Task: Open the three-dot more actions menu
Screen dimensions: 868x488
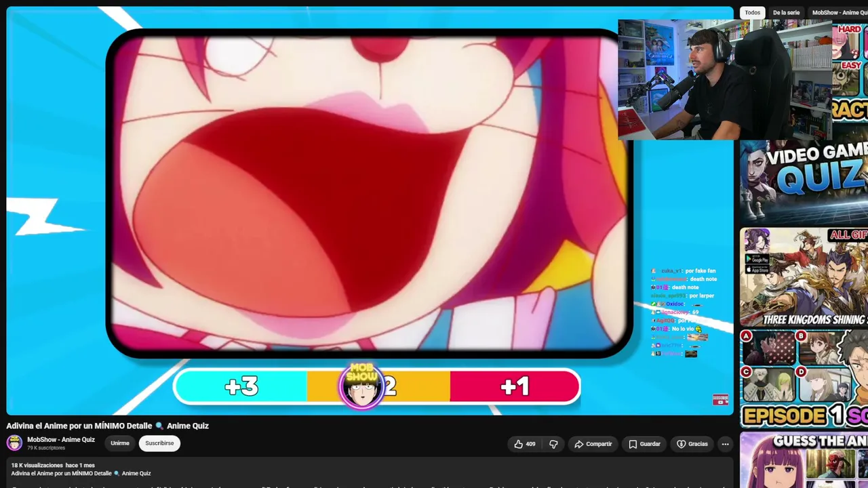Action: pos(725,444)
